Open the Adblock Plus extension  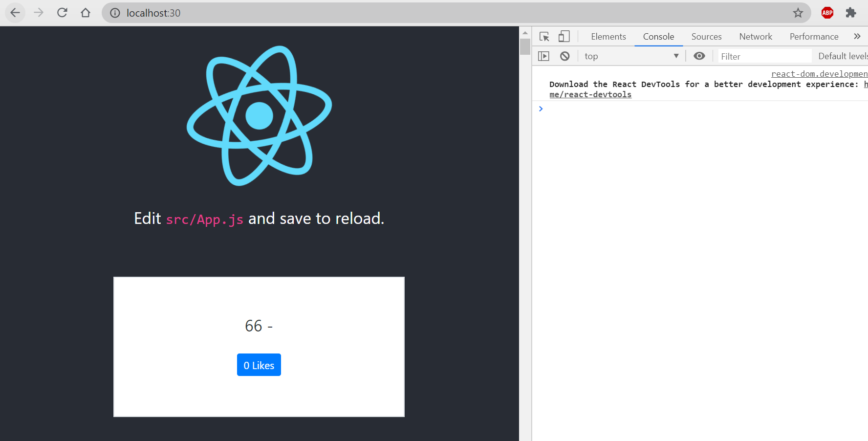point(827,13)
